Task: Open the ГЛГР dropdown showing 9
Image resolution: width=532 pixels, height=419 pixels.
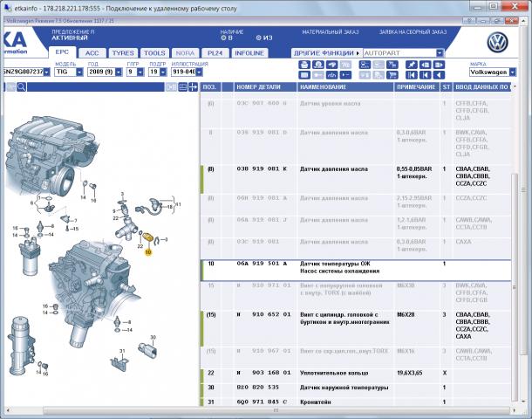Action: click(140, 72)
